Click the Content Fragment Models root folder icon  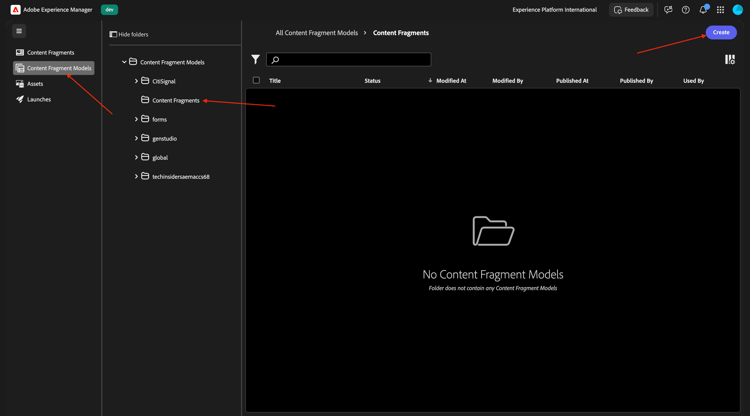tap(133, 62)
